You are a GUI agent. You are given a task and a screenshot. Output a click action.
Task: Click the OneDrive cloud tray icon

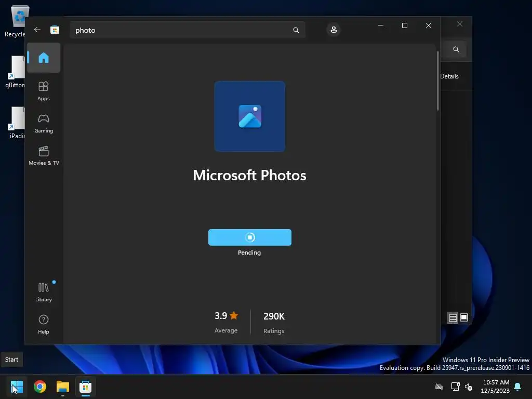tap(439, 387)
